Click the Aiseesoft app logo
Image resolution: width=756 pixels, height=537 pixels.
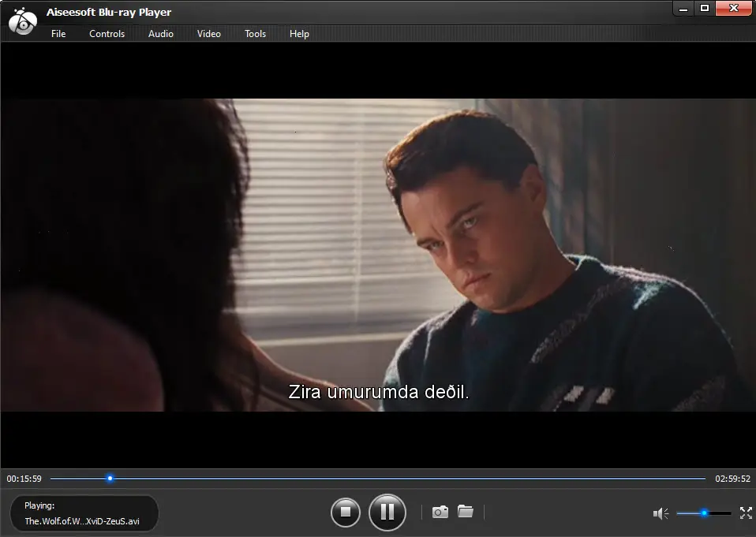(x=22, y=21)
